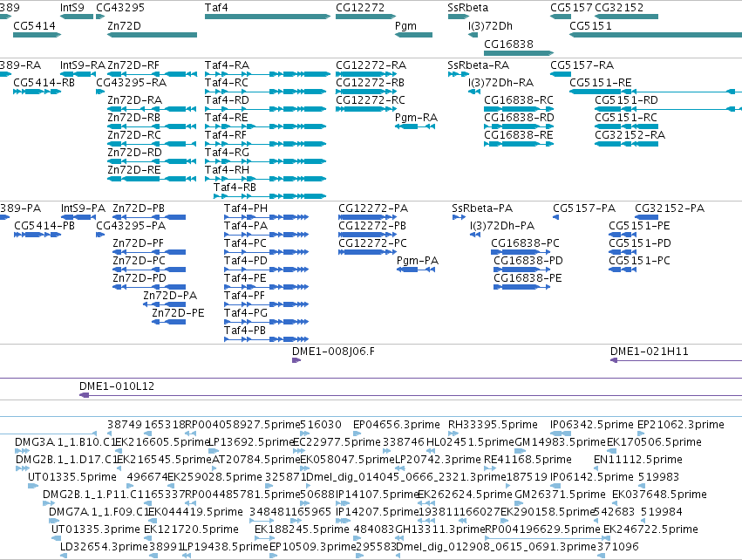
Task: Click the DME1-008J06.F clone marker
Action: [x=296, y=360]
